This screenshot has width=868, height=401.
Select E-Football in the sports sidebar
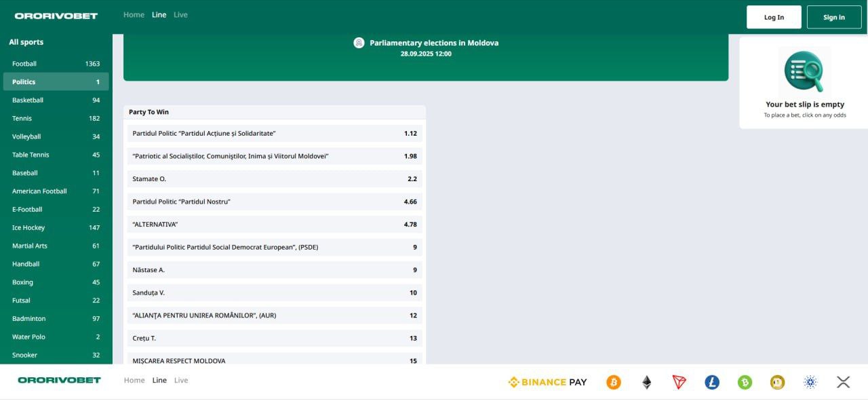click(56, 210)
